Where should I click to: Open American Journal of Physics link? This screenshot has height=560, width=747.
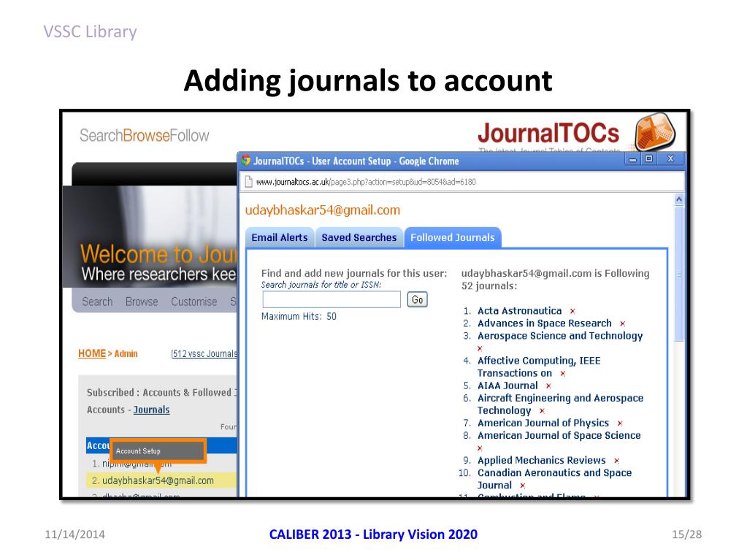(543, 423)
